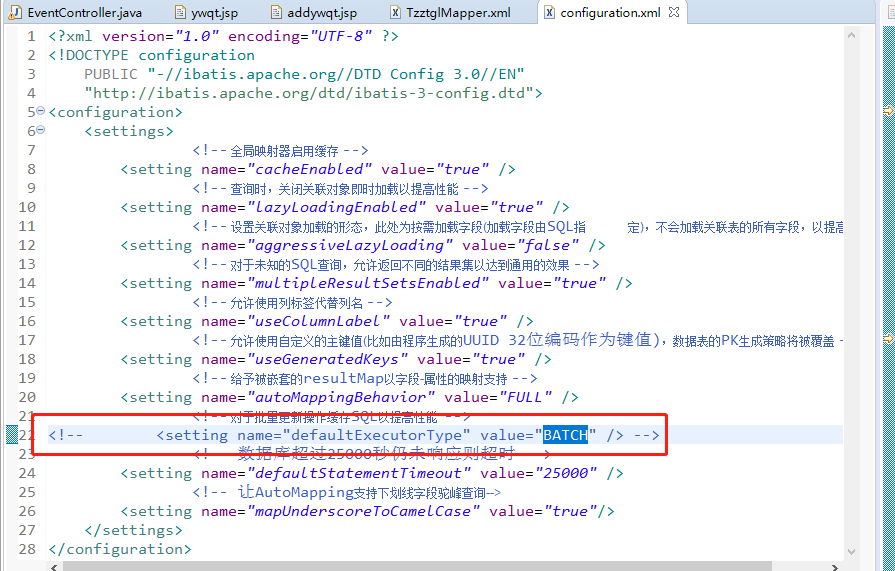This screenshot has width=895, height=571.
Task: Click the useGeneratedKeys setting name
Action: pyautogui.click(x=328, y=359)
